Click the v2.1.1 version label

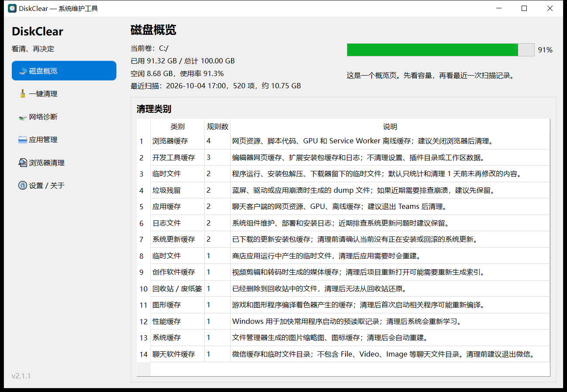(x=21, y=376)
